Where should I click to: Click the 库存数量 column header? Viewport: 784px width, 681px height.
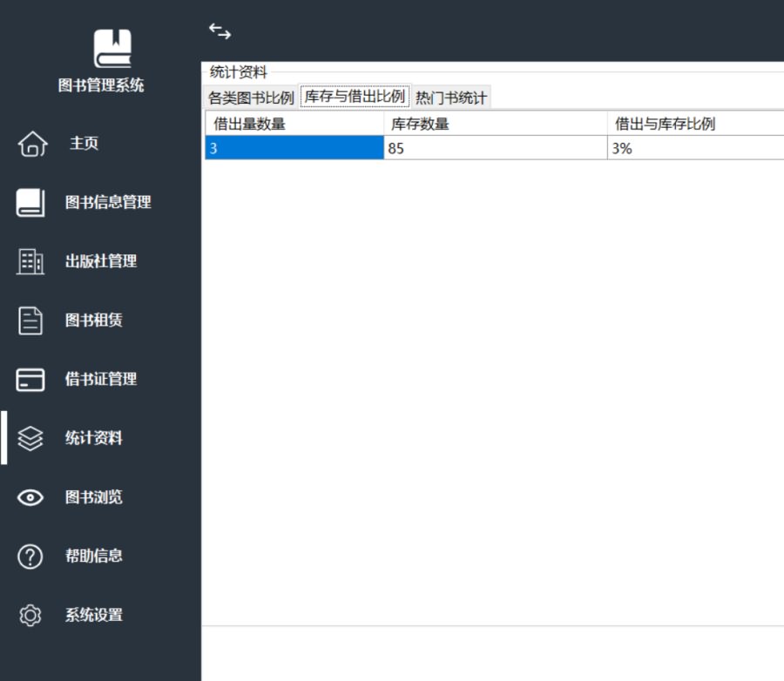click(x=496, y=124)
